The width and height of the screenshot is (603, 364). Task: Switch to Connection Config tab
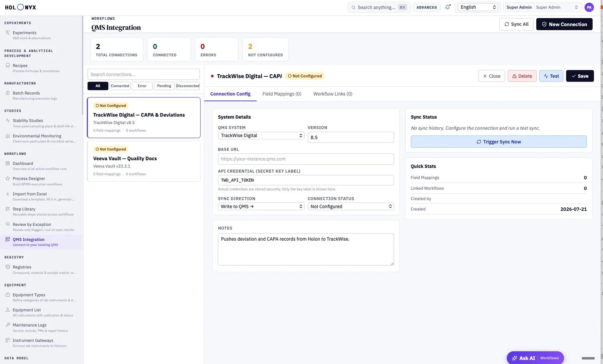(x=230, y=94)
